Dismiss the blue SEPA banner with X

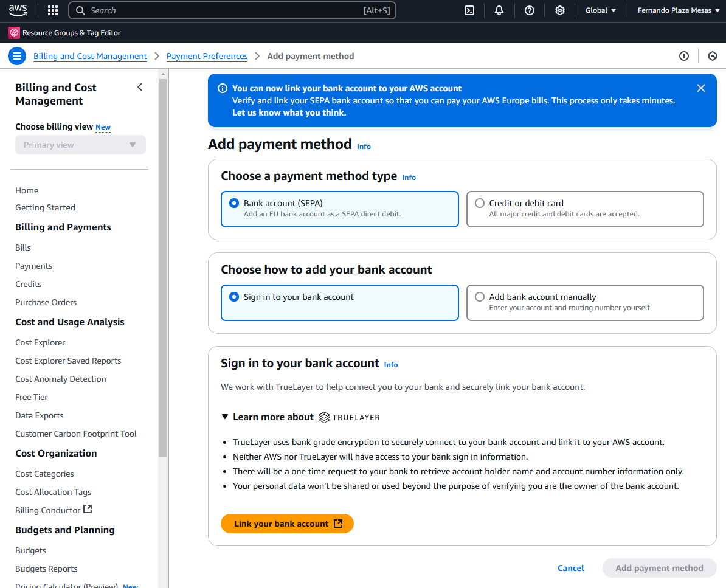(x=700, y=88)
